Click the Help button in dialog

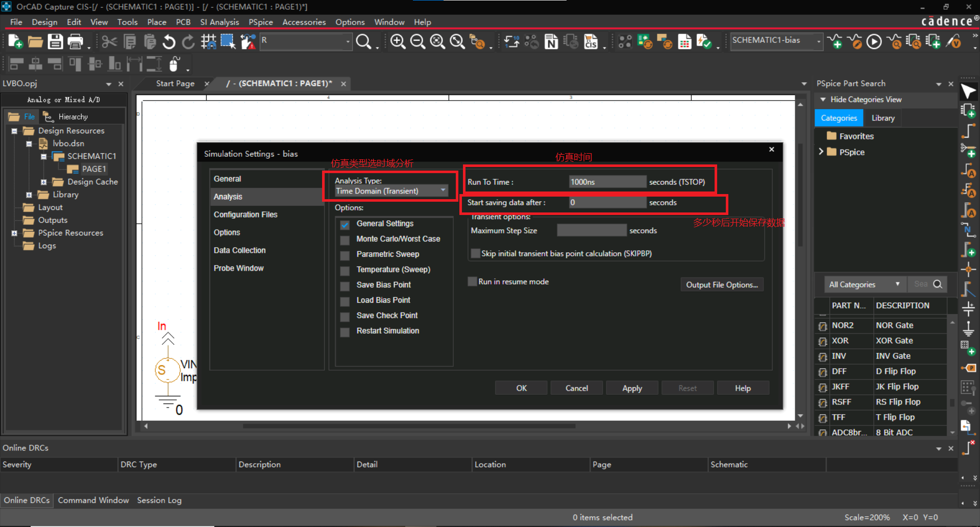pyautogui.click(x=743, y=388)
